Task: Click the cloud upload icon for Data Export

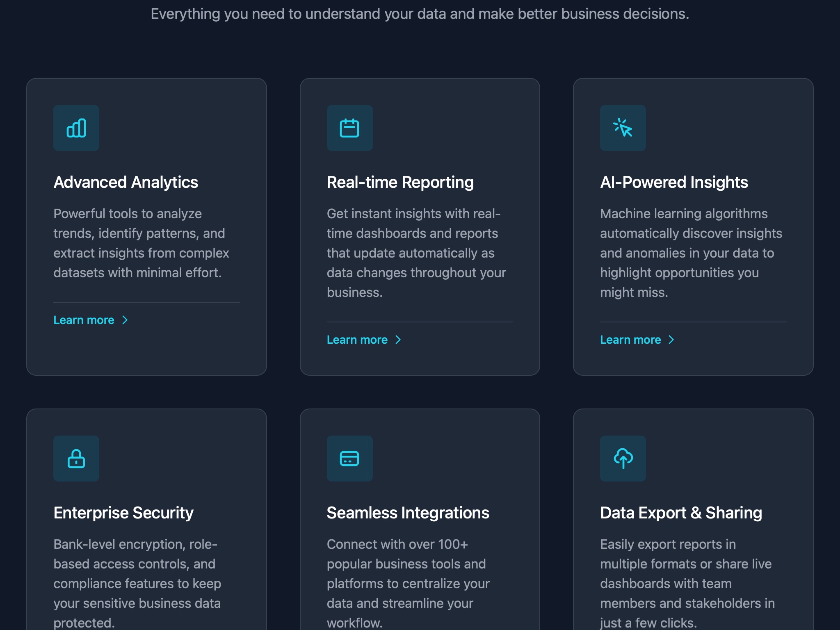Action: pyautogui.click(x=623, y=458)
